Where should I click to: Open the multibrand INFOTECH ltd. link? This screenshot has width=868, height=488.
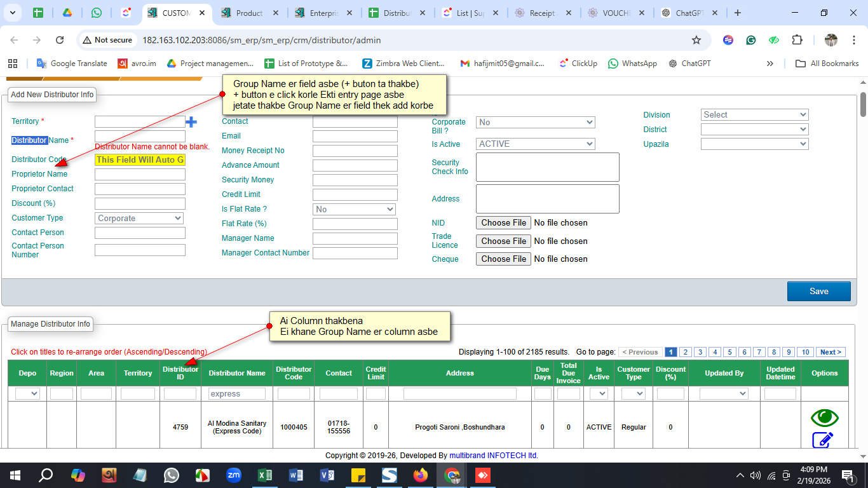point(494,456)
